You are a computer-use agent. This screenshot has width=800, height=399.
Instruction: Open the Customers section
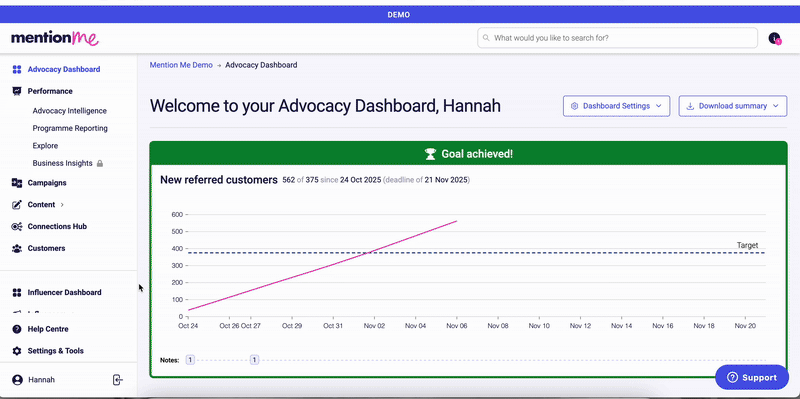[46, 248]
